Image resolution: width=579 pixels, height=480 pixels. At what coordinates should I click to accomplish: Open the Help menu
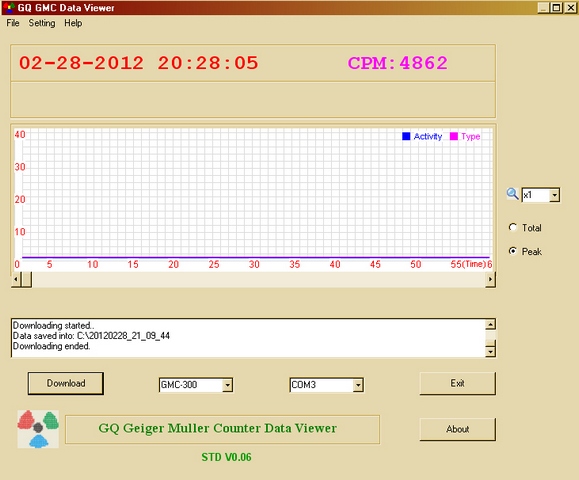pos(73,23)
